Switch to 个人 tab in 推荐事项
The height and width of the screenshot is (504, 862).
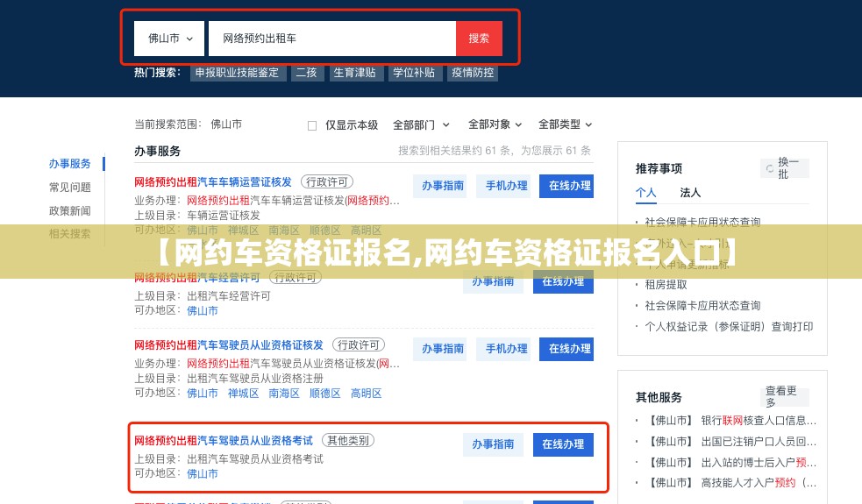point(646,192)
